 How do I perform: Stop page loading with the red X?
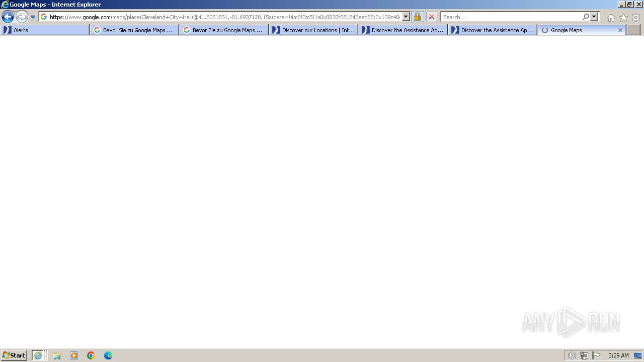pos(432,17)
